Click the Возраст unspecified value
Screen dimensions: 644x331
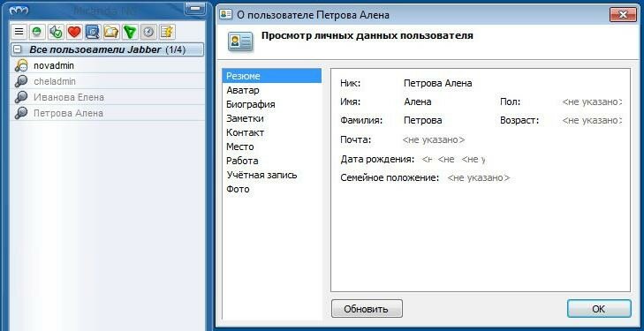pyautogui.click(x=592, y=121)
